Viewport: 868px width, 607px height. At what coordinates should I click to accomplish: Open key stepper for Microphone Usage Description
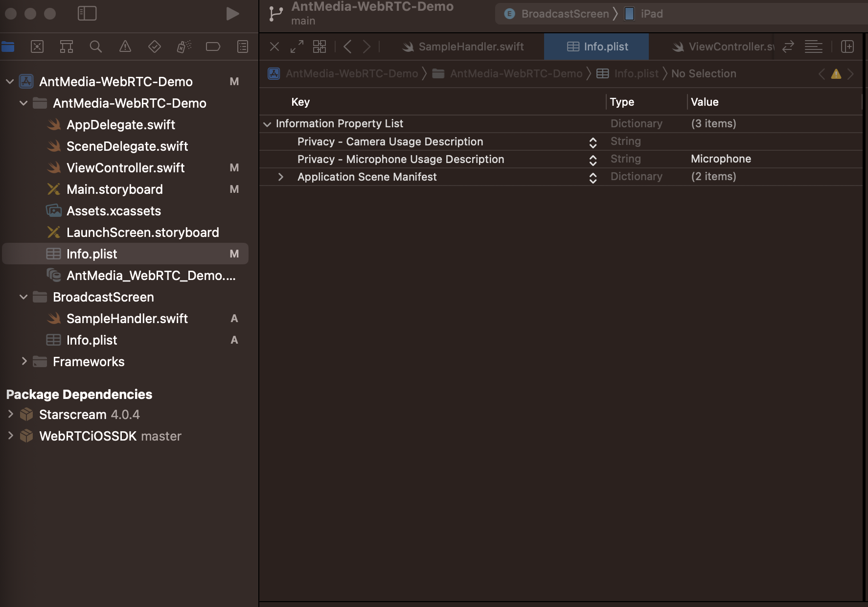(593, 160)
